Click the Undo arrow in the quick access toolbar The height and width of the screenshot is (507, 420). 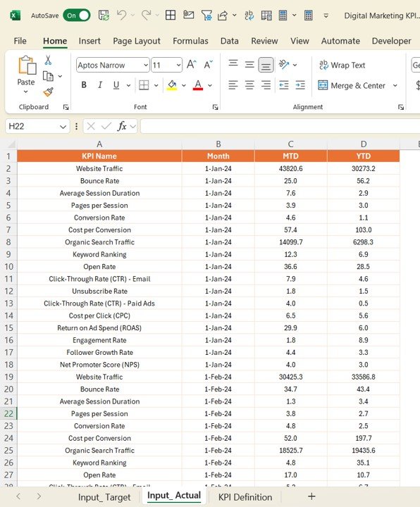122,15
